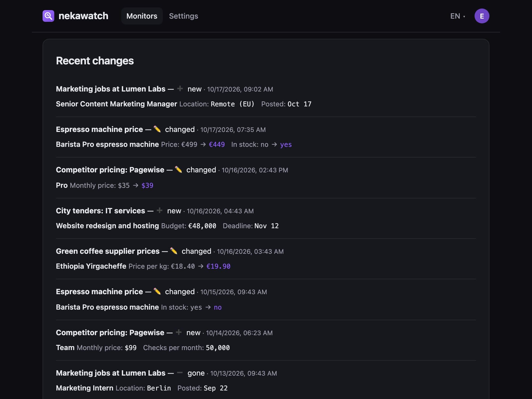Screen dimensions: 532x399
Task: Open the EN language dropdown
Action: [458, 16]
